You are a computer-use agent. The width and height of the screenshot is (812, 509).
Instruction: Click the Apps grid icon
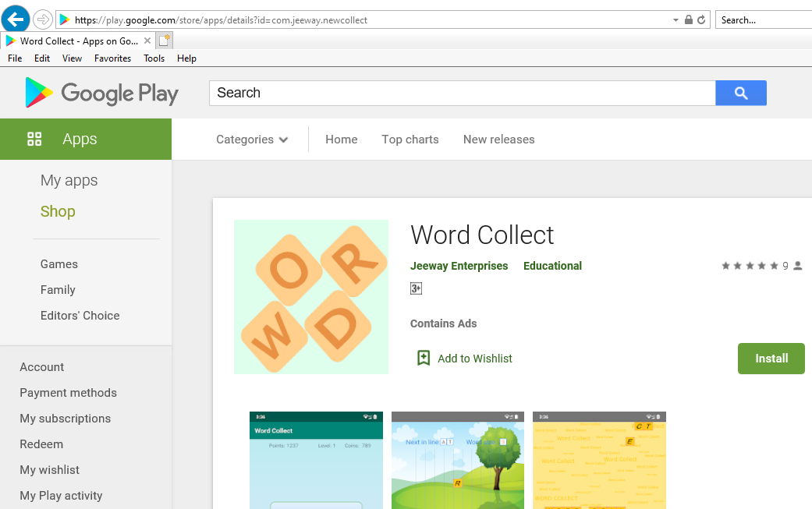coord(34,140)
